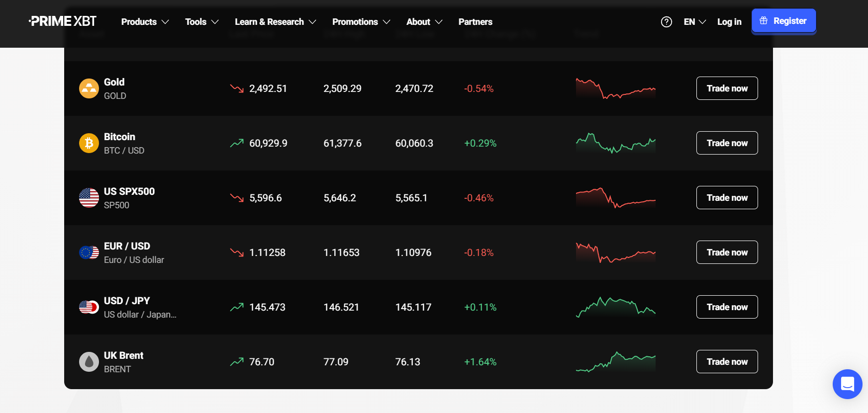Click the Log in link
The height and width of the screenshot is (413, 868).
pyautogui.click(x=729, y=22)
